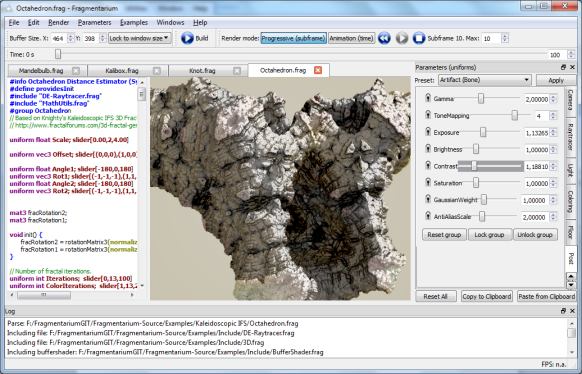
Task: Click the Build play icon
Action: [x=187, y=38]
